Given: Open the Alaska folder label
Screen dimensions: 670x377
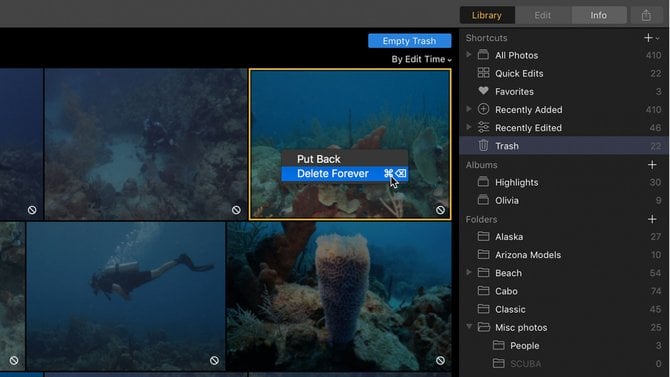Looking at the screenshot, I should pyautogui.click(x=509, y=237).
